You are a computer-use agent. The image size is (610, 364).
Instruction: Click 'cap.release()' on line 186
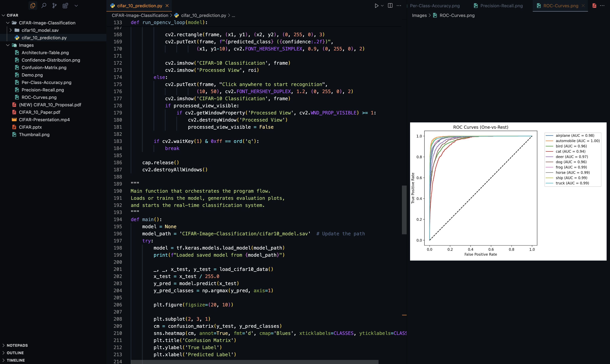click(x=160, y=162)
